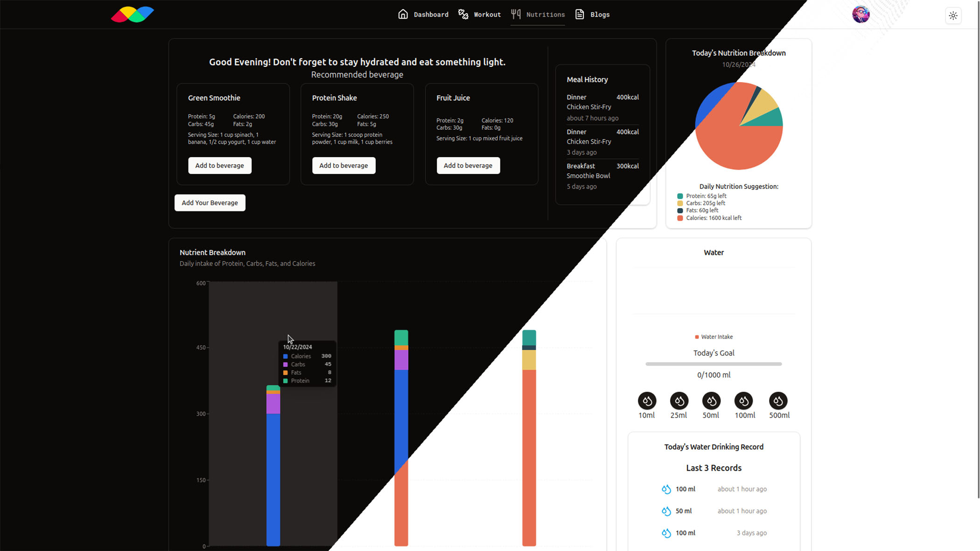Open the user profile avatar

click(x=861, y=14)
